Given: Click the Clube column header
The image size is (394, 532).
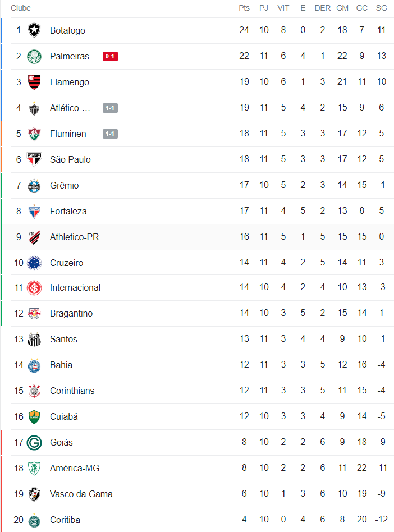Looking at the screenshot, I should (x=21, y=8).
